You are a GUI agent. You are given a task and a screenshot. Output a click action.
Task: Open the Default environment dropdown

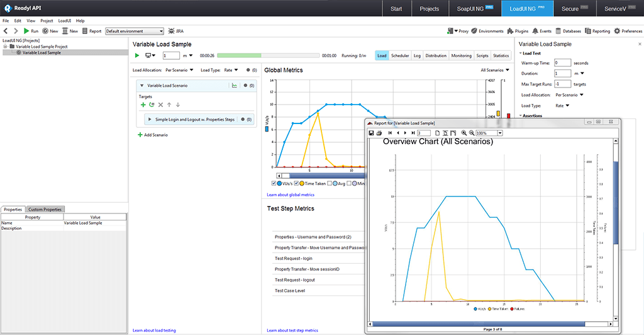coord(134,31)
